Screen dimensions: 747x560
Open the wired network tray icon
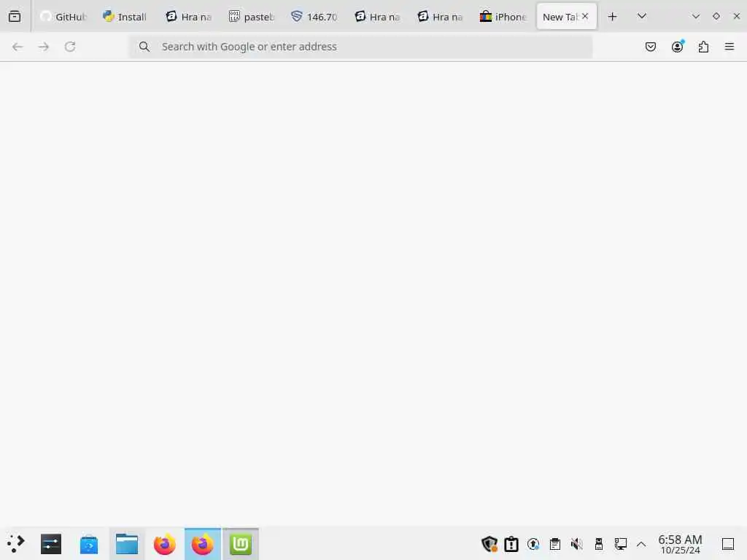click(x=620, y=543)
